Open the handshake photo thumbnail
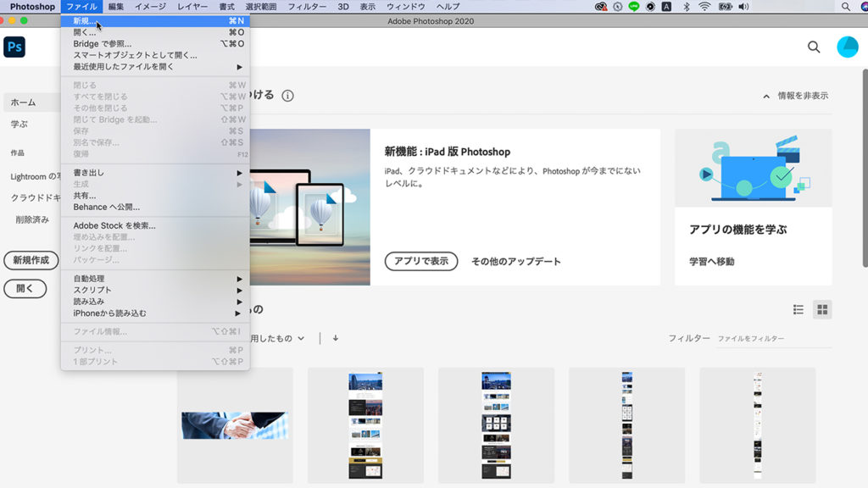 236,425
